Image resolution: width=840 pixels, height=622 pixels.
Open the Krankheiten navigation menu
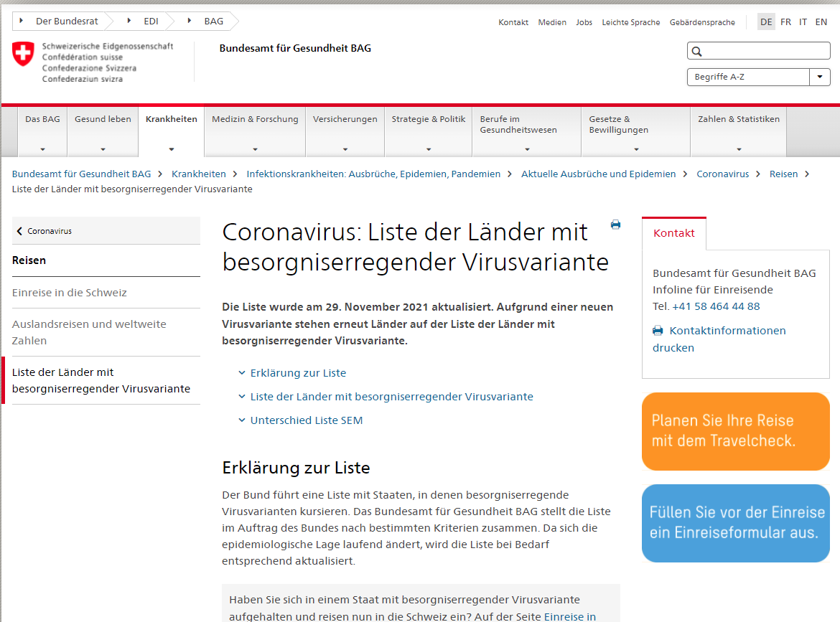pyautogui.click(x=172, y=131)
